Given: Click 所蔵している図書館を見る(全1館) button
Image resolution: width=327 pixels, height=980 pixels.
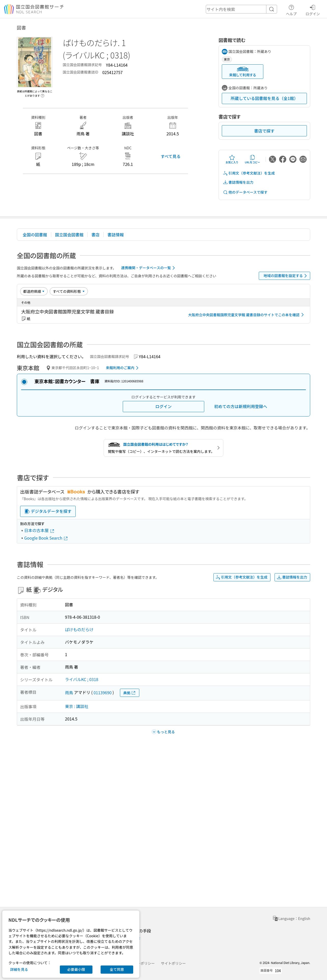Looking at the screenshot, I should coord(264,98).
